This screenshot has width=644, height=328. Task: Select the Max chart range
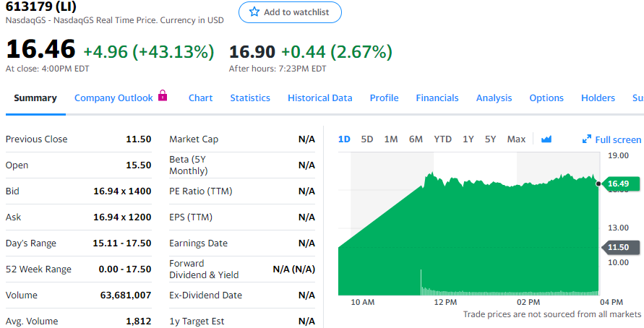pyautogui.click(x=516, y=139)
